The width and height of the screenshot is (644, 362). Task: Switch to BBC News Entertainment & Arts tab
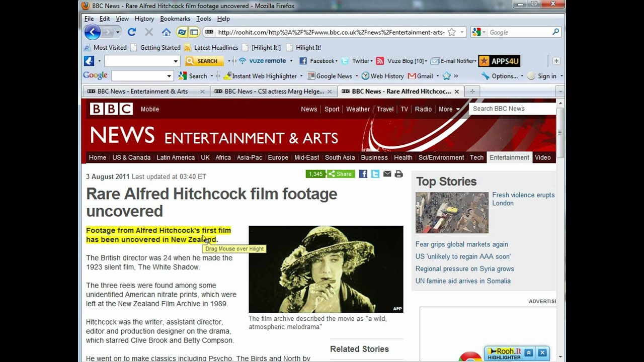(x=146, y=92)
